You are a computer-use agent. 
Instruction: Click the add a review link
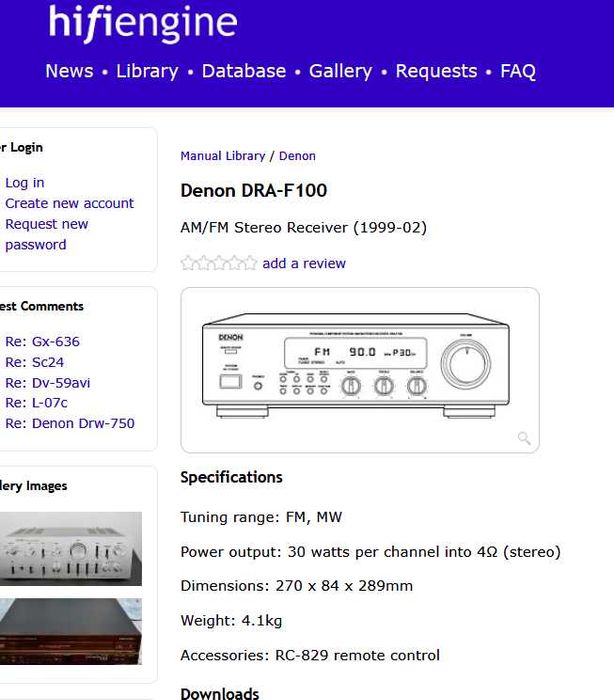(304, 263)
